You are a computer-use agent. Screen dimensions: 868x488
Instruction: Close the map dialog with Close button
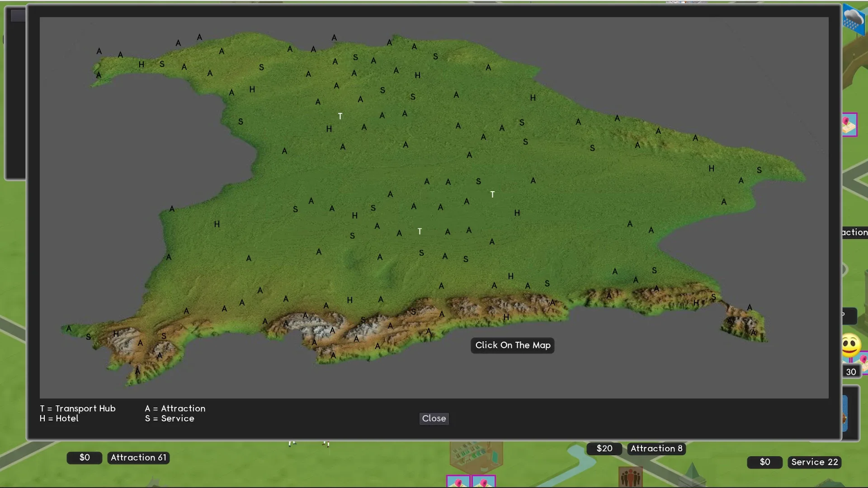point(434,418)
